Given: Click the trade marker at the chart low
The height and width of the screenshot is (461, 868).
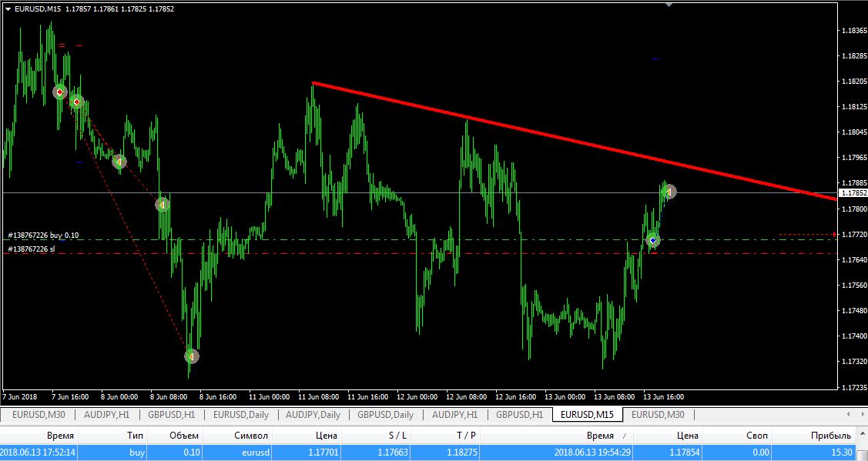Looking at the screenshot, I should [192, 356].
